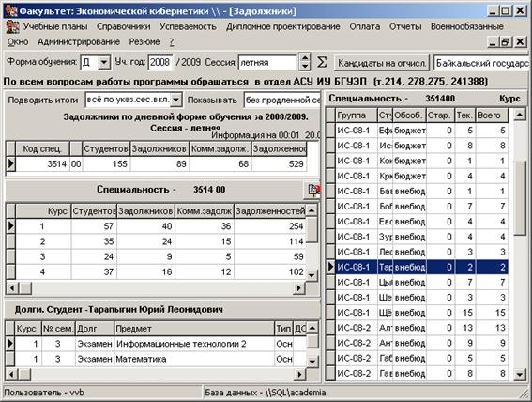
Task: Click scroll-down arrow of student group list
Action: point(520,375)
